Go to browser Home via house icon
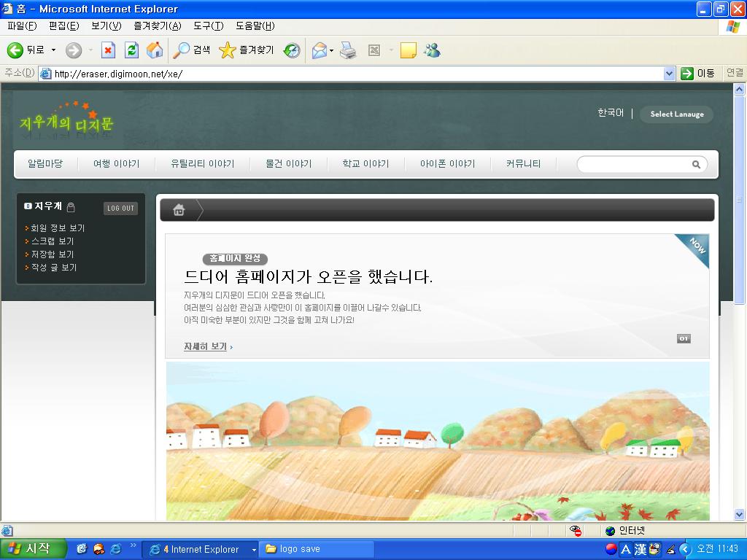Viewport: 747px width, 560px height. [155, 50]
